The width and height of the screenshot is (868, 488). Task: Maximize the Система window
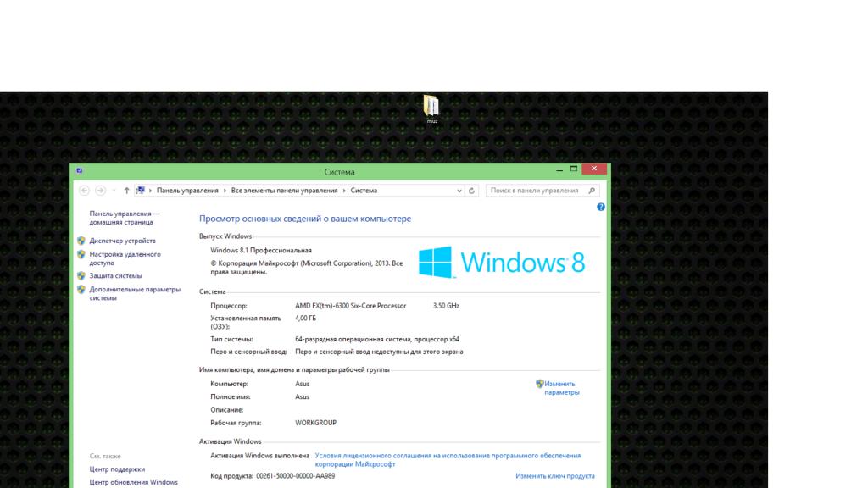(574, 169)
